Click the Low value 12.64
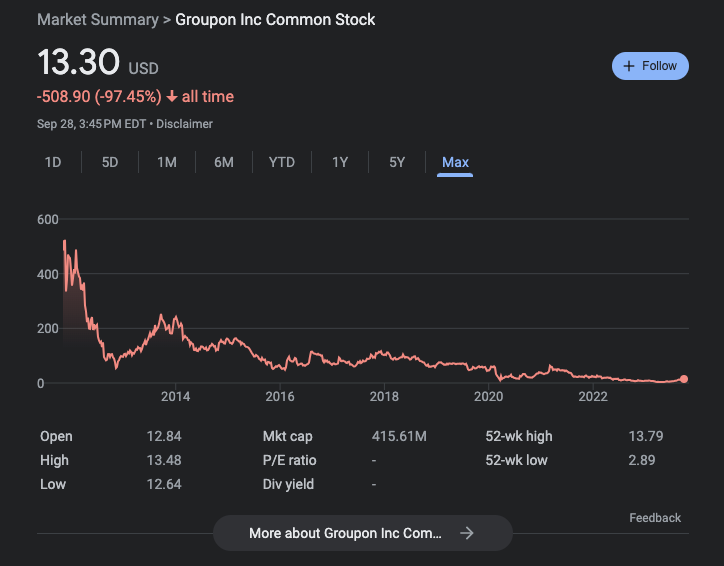The image size is (724, 566). (x=164, y=484)
